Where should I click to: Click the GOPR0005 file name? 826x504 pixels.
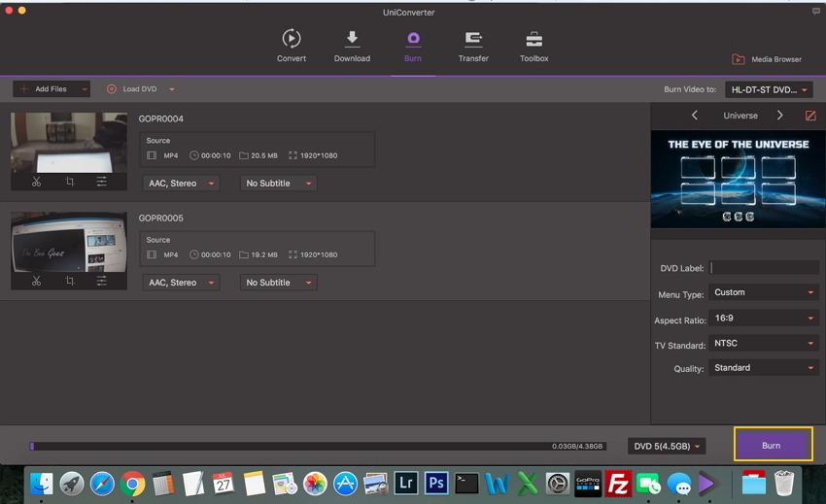161,218
